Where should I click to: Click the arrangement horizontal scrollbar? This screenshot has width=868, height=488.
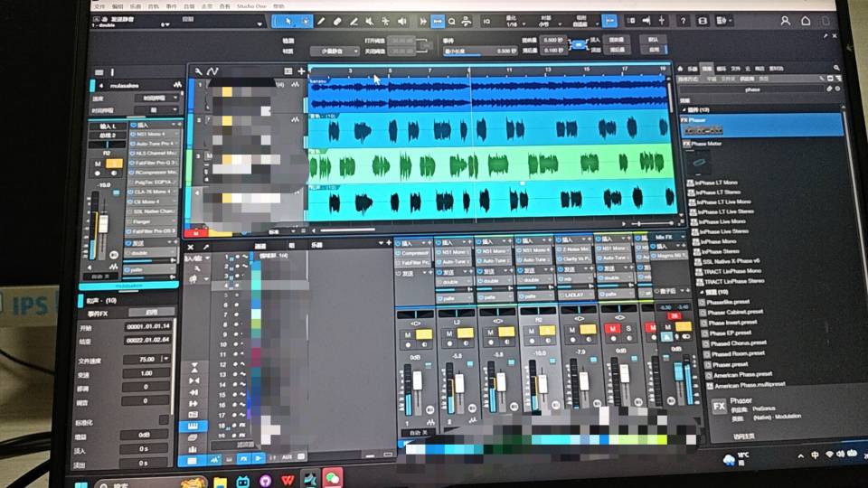click(x=347, y=230)
